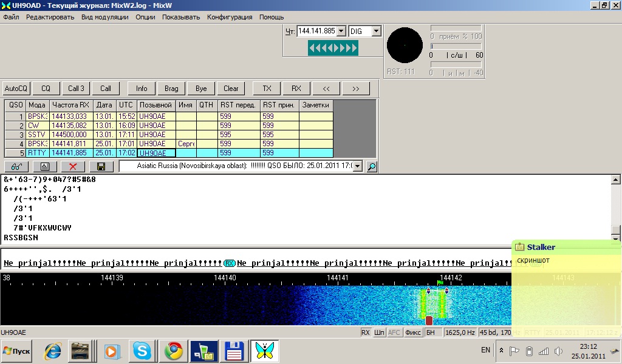Toggle the AFC status bar indicator
Viewport: 622px width, 364px height.
(x=394, y=332)
